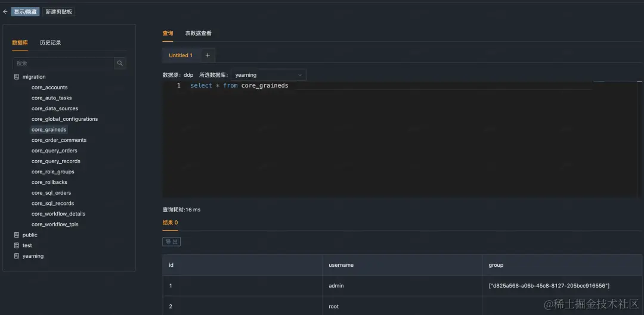Click the yearning database icon
The width and height of the screenshot is (644, 315).
click(x=17, y=256)
